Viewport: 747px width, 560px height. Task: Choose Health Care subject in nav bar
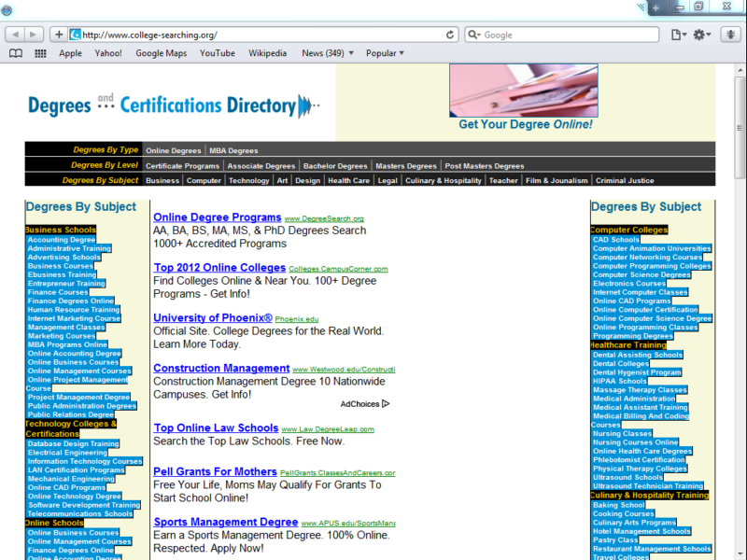(x=348, y=180)
